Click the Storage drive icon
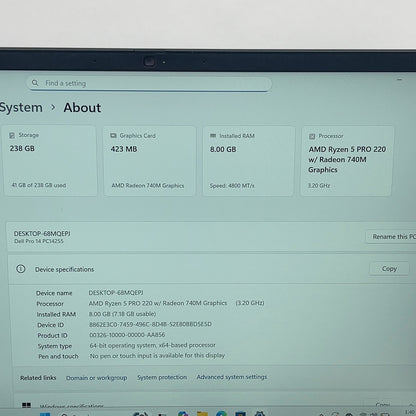Image resolution: width=416 pixels, height=416 pixels. (12, 135)
